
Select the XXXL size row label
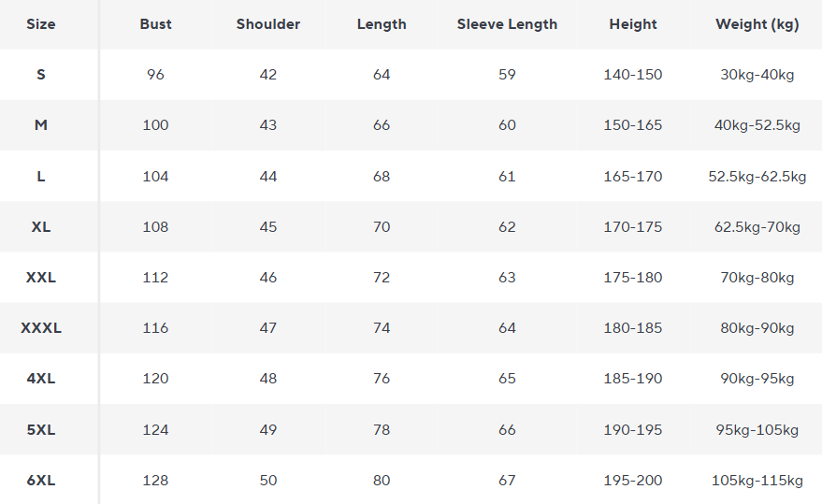click(x=41, y=328)
